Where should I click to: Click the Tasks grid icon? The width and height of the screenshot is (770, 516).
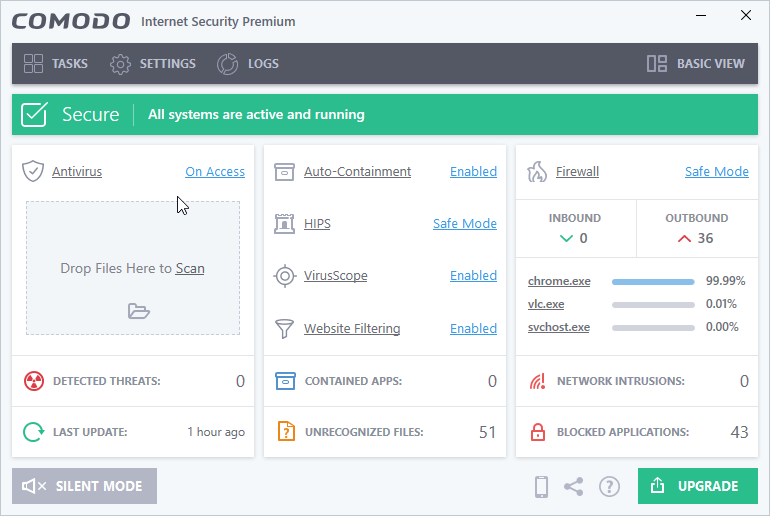[x=33, y=64]
